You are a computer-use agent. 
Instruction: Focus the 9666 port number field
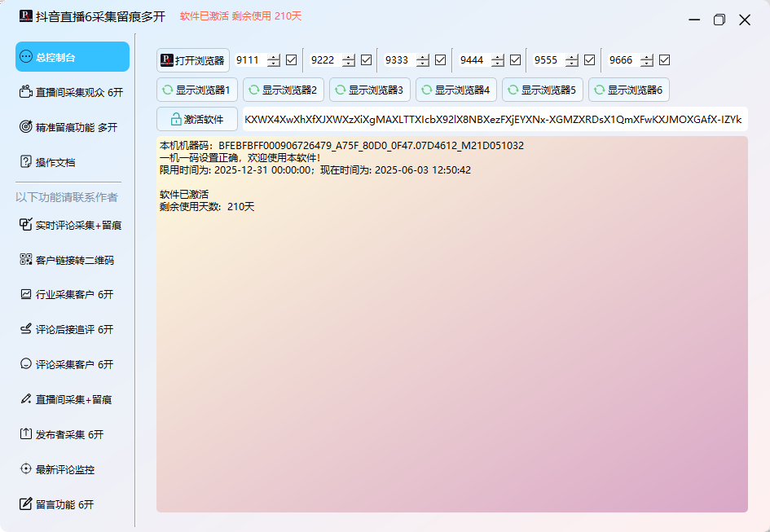[x=624, y=60]
